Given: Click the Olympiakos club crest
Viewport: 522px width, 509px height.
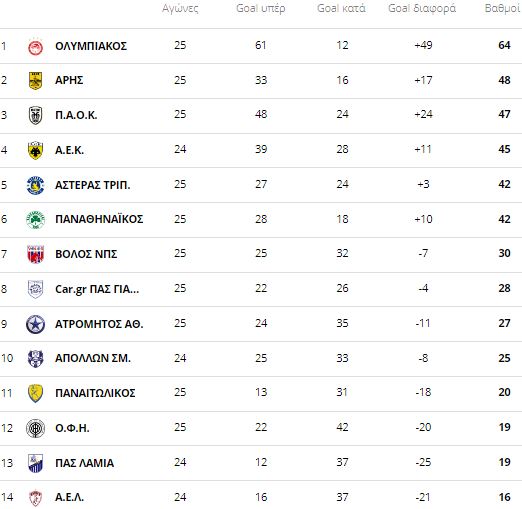Looking at the screenshot, I should 35,47.
